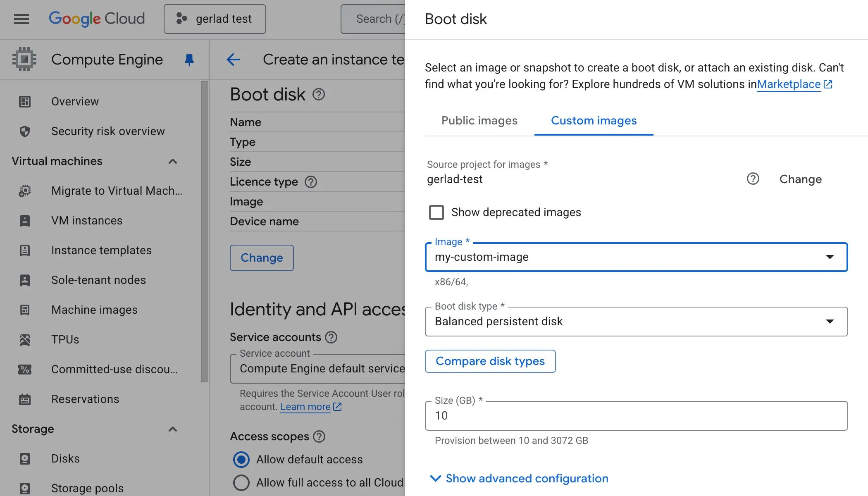Collapse the Storage section
The image size is (868, 496).
click(x=173, y=429)
